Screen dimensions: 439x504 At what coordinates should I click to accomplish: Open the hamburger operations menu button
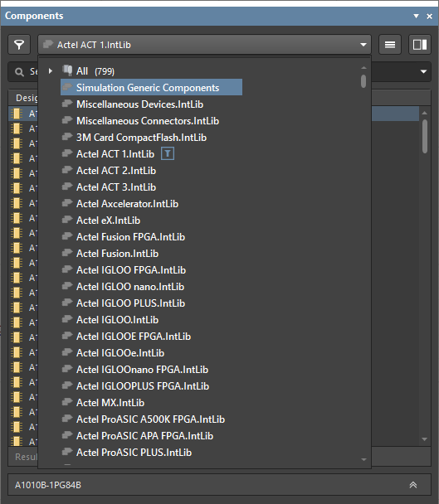click(x=390, y=45)
